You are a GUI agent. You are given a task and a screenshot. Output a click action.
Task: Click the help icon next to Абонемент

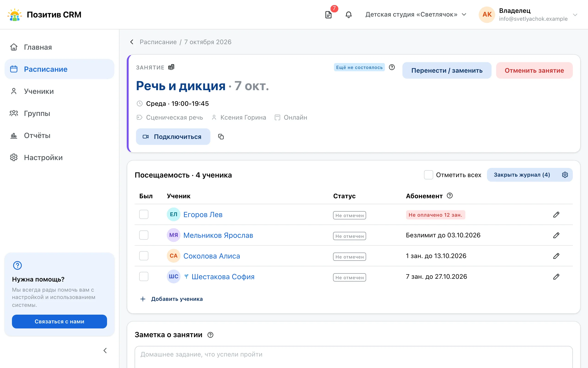coord(450,196)
